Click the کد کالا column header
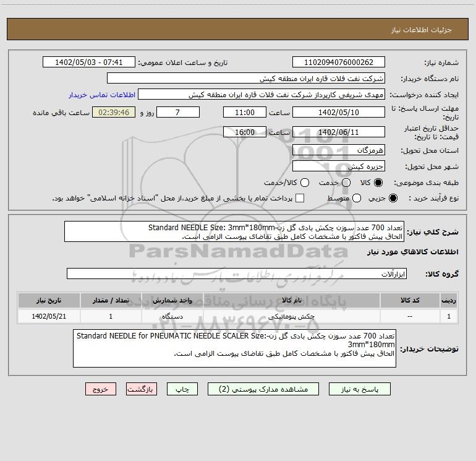Viewport: 476px width, 461px height. pyautogui.click(x=410, y=300)
